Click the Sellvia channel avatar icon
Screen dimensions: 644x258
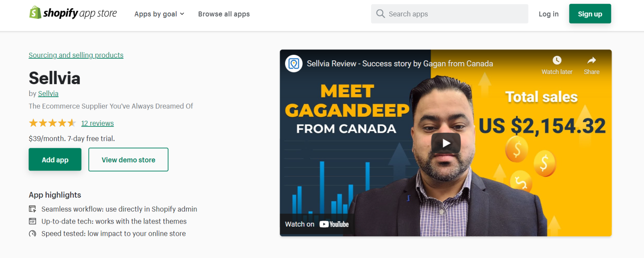294,64
